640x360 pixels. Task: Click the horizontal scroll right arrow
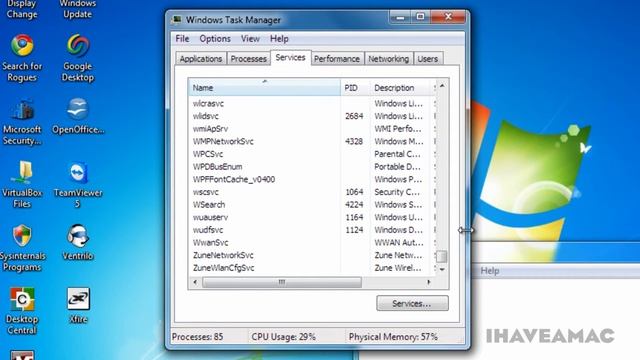[429, 282]
